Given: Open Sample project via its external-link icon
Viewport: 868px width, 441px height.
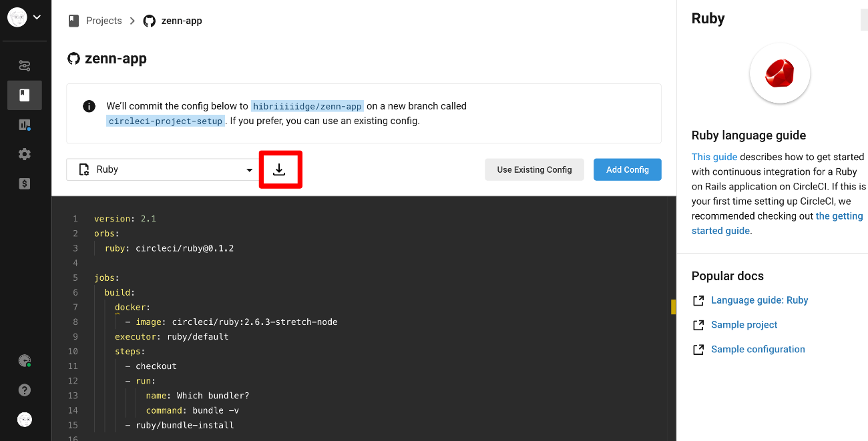Looking at the screenshot, I should [x=698, y=325].
